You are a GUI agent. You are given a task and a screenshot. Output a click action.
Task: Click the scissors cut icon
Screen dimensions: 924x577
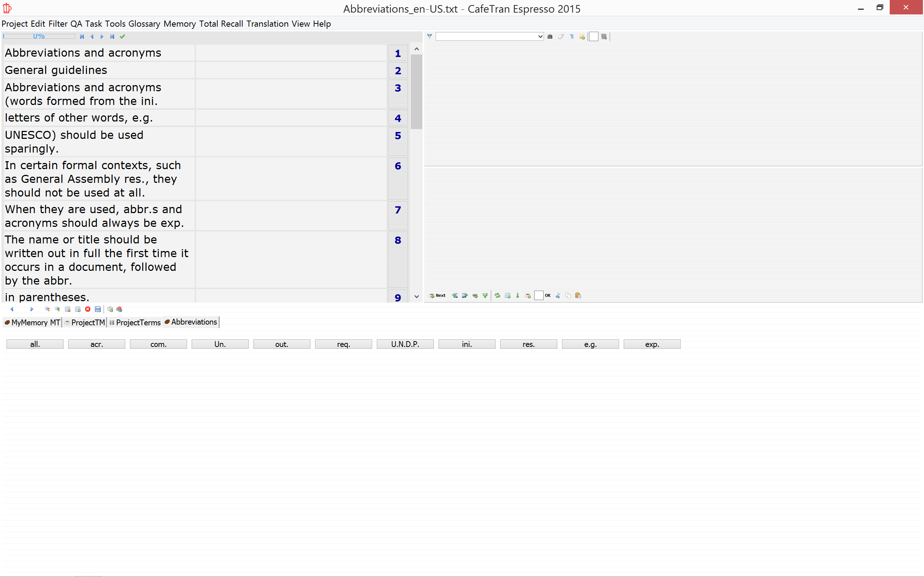tap(558, 295)
